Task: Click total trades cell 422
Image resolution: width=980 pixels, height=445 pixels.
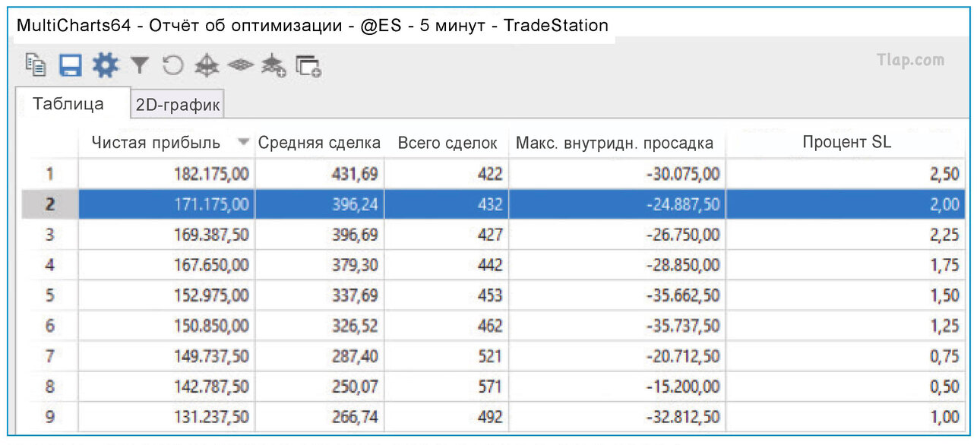Action: point(447,174)
